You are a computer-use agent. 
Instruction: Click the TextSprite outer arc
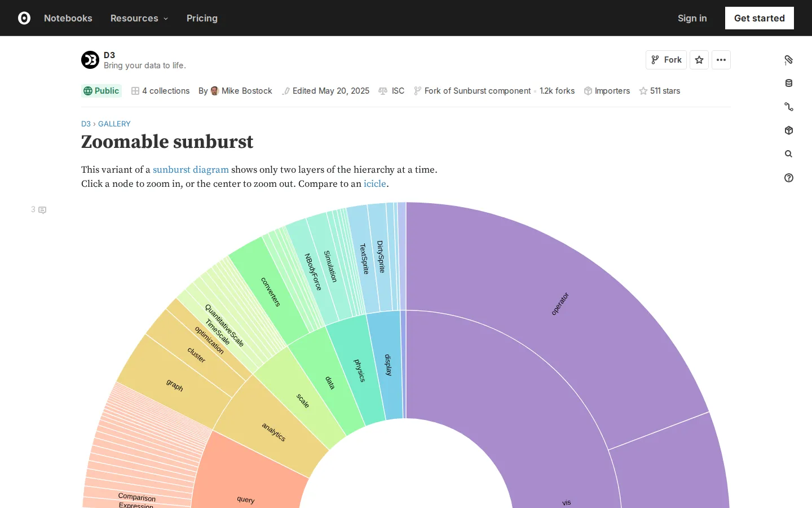coord(364,259)
